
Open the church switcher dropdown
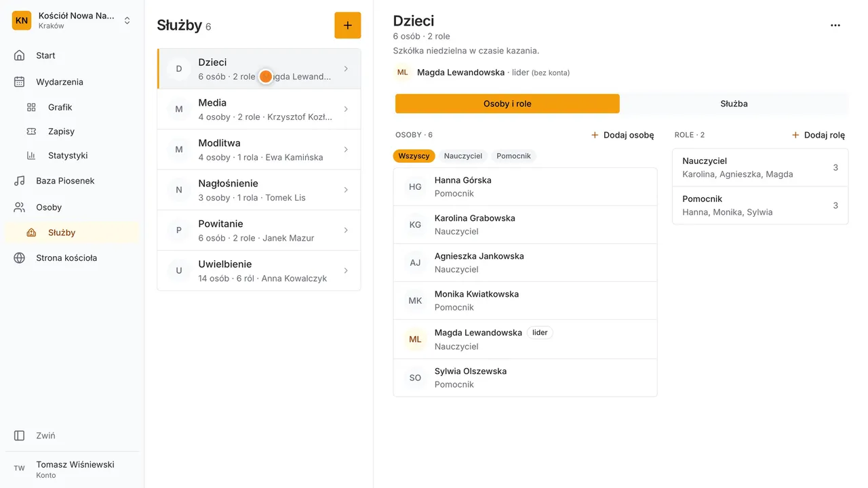(x=127, y=21)
